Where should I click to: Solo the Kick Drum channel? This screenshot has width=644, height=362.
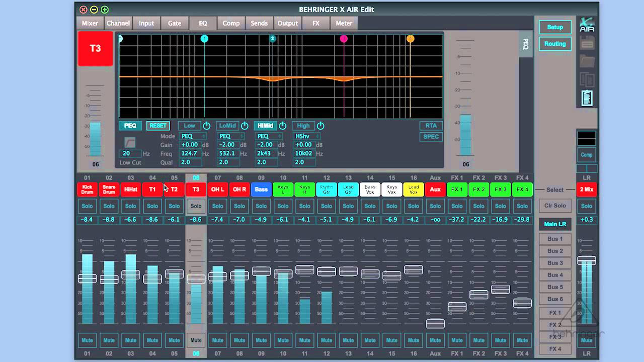click(87, 206)
